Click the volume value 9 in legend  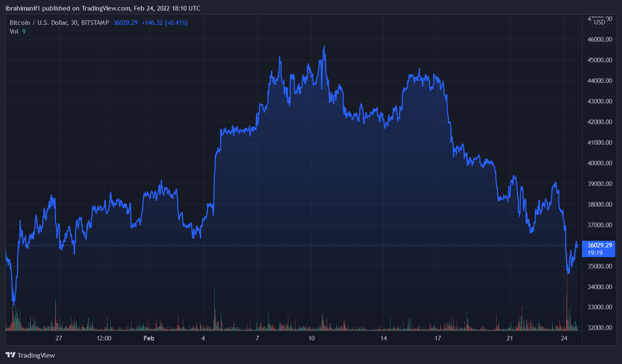[24, 32]
